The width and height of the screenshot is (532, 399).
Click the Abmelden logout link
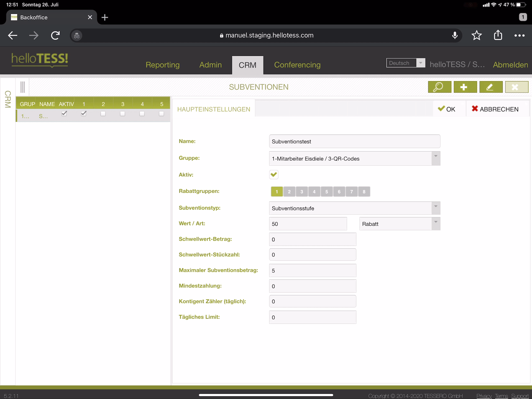[510, 65]
